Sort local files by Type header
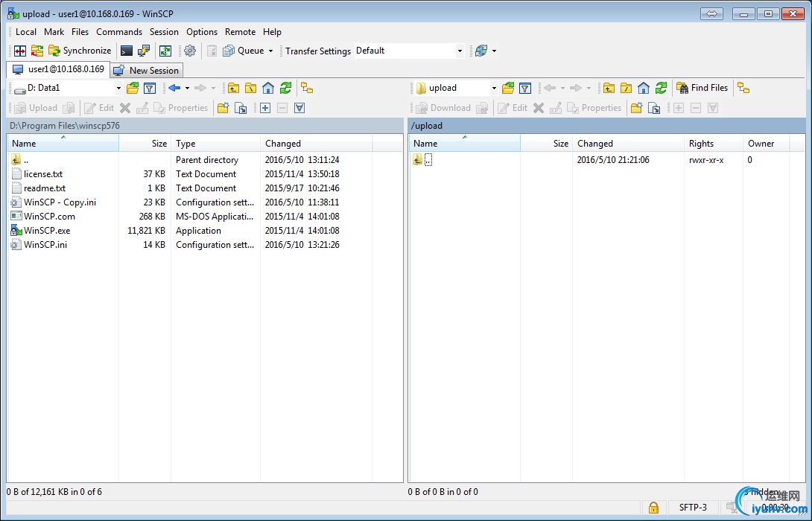Image resolution: width=812 pixels, height=521 pixels. point(215,144)
